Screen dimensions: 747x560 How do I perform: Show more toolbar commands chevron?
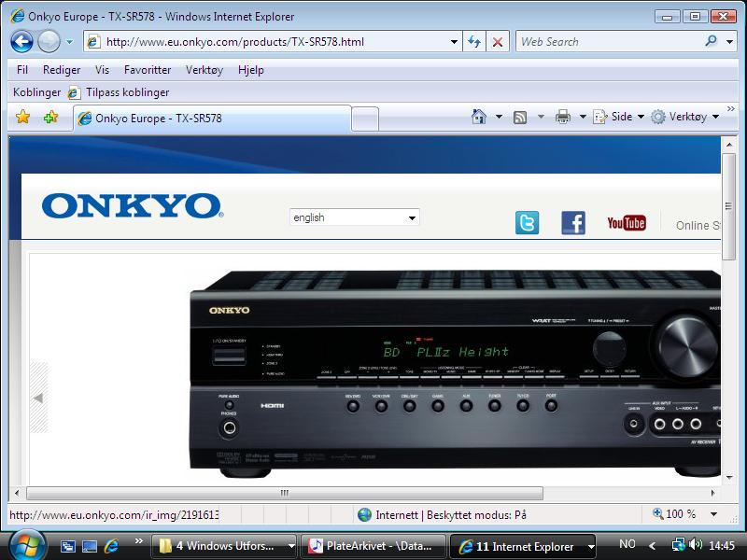(x=731, y=109)
